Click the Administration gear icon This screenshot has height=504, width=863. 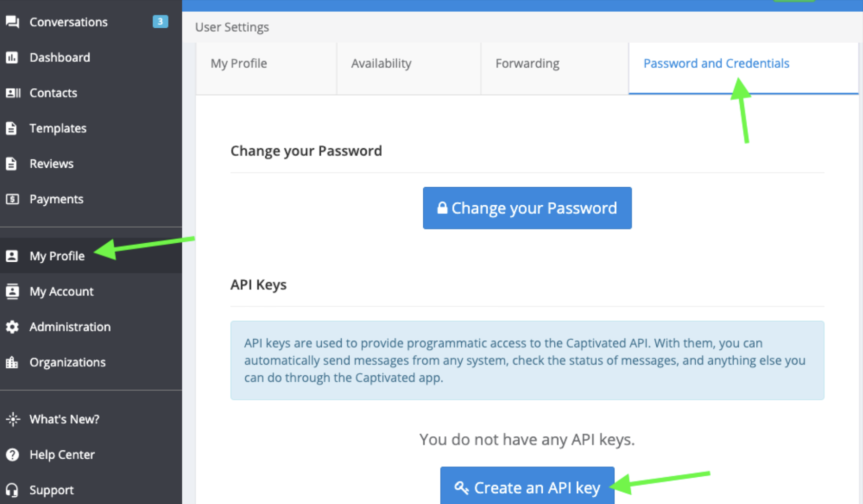click(x=12, y=327)
